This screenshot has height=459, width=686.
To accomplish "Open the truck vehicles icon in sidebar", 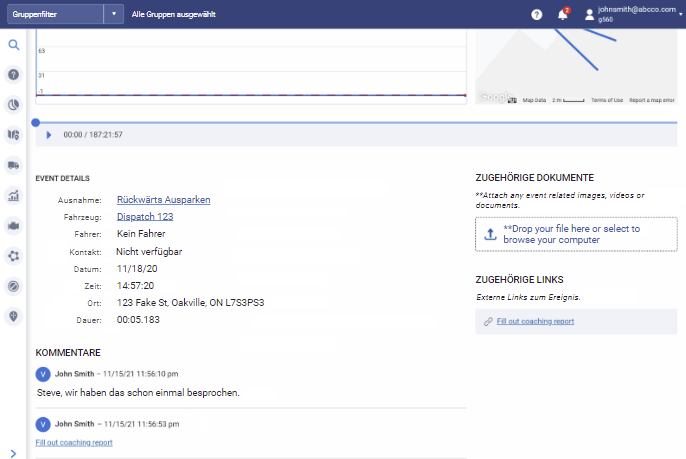I will [x=14, y=165].
